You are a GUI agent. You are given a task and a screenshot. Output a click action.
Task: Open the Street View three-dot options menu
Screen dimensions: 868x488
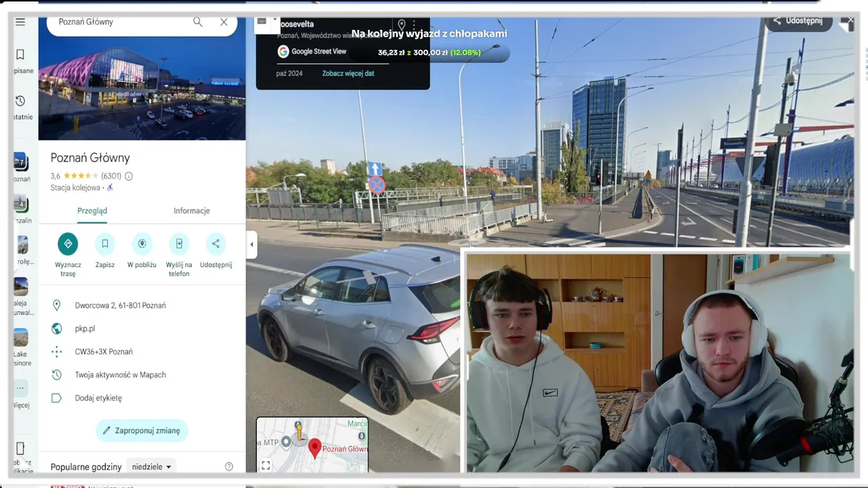tap(414, 25)
